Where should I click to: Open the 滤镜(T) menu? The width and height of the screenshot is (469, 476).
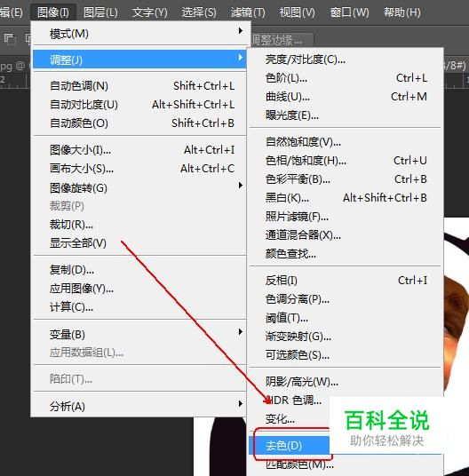pos(248,12)
